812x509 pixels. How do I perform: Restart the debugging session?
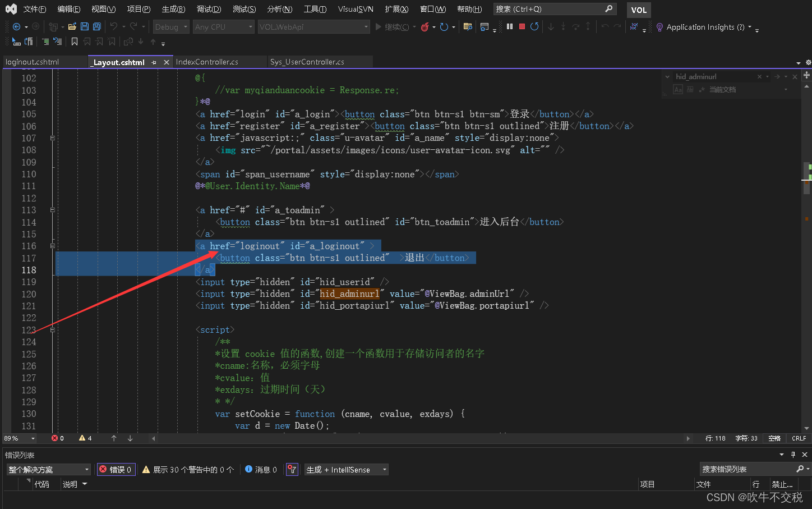[534, 26]
